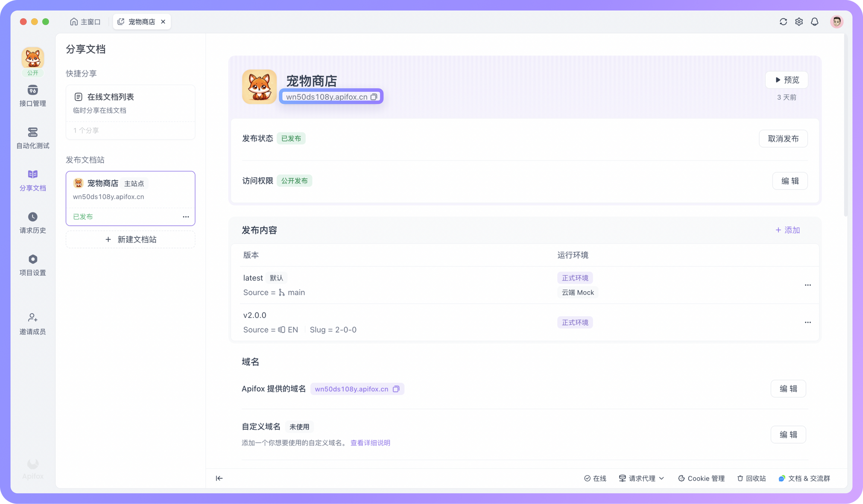Click 正式环境 tag in latest row
The width and height of the screenshot is (863, 504).
coord(575,278)
